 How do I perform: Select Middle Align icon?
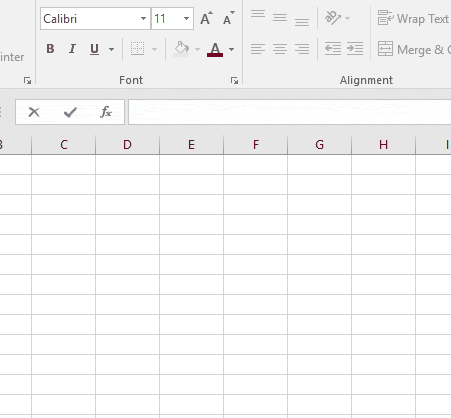tap(280, 18)
